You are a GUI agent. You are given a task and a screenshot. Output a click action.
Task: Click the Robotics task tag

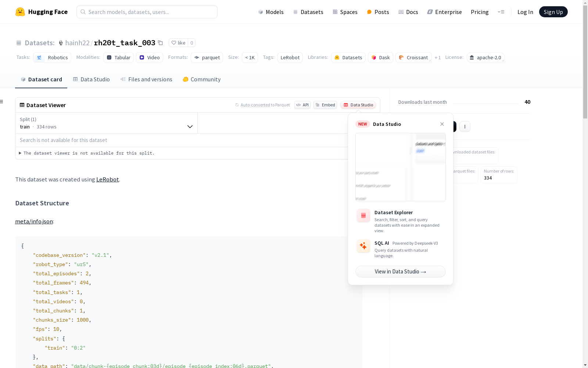53,57
